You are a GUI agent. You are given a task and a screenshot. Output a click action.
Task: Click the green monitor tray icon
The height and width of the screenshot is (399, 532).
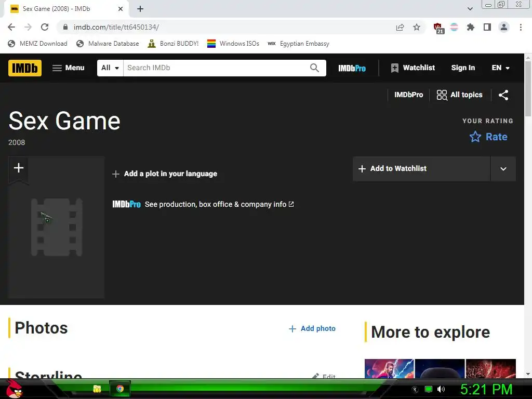pyautogui.click(x=429, y=389)
